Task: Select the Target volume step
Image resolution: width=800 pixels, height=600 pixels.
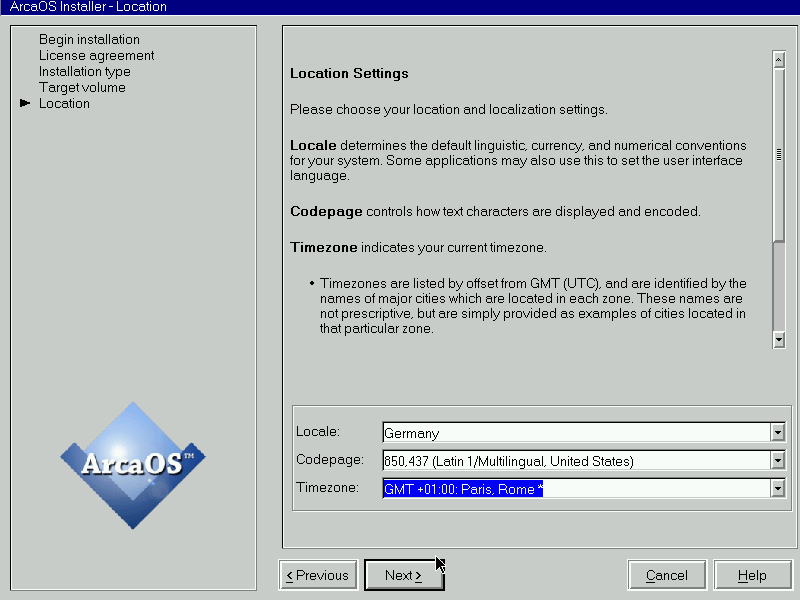Action: tap(82, 88)
